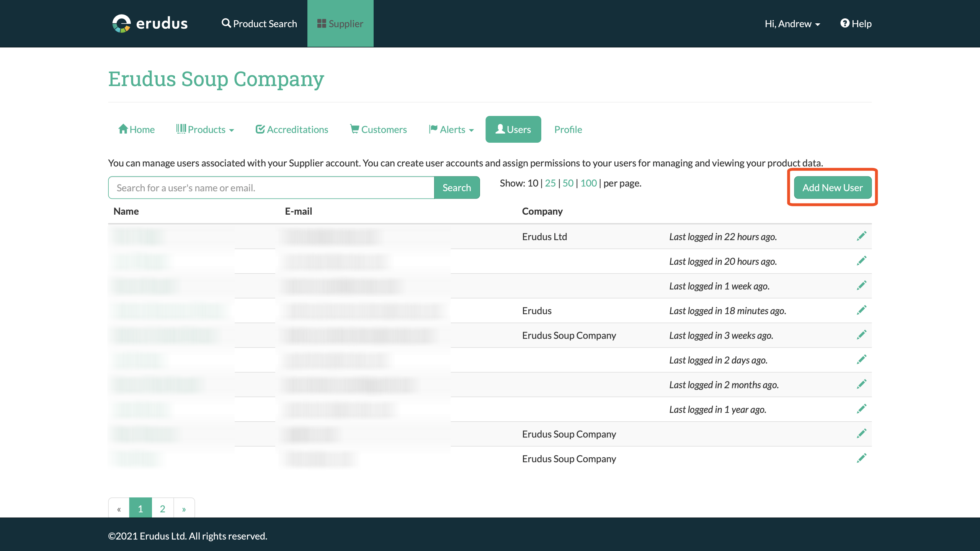Go to the Accreditations tab
The image size is (980, 551).
[x=292, y=129]
